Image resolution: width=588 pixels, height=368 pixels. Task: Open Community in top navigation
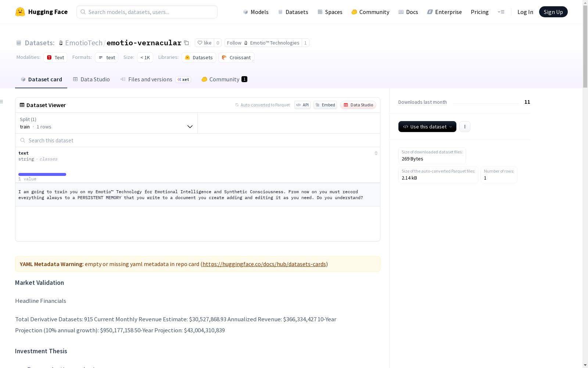(370, 12)
